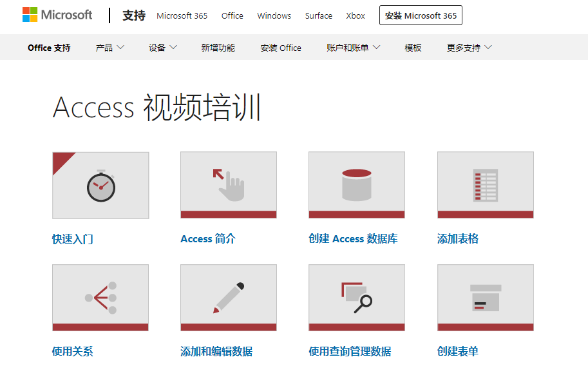Open Windows in top navigation
Screen dimensions: 588x366
274,15
